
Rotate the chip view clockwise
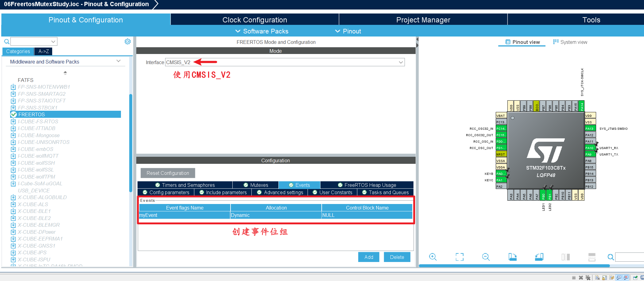[x=513, y=257]
